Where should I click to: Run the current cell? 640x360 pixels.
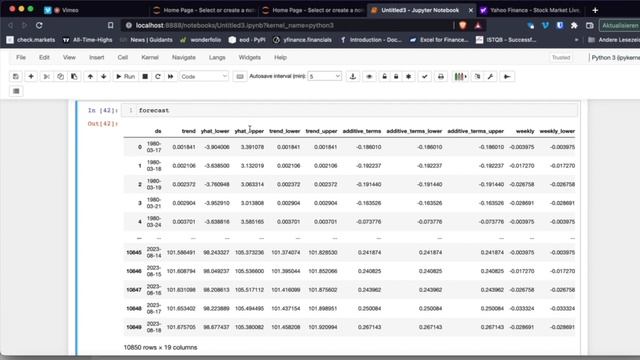(125, 76)
